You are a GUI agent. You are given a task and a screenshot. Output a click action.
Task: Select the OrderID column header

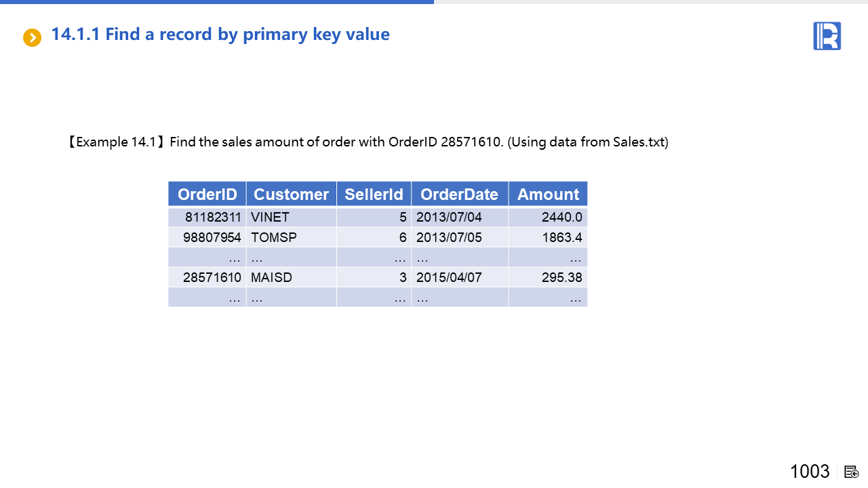[x=207, y=195]
